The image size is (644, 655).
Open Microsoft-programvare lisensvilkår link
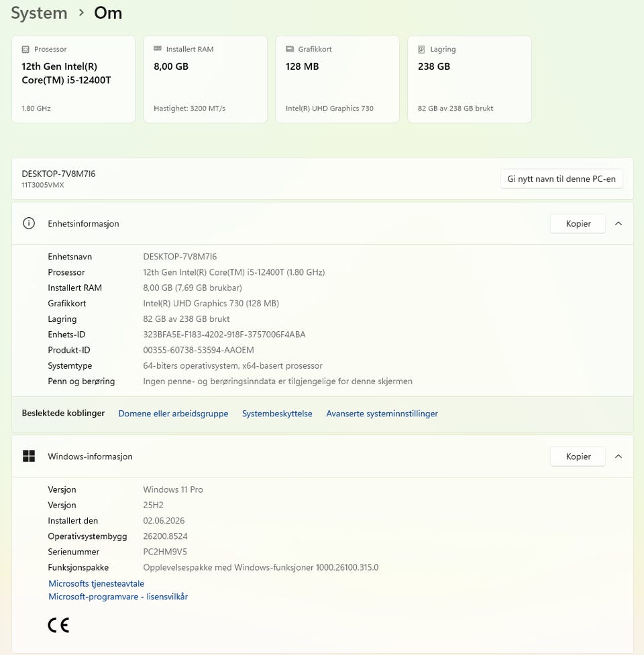118,597
